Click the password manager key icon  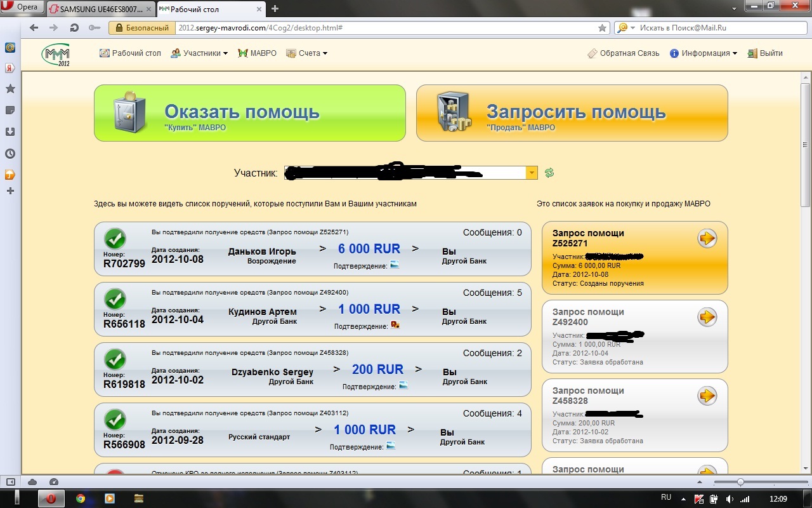tap(95, 28)
